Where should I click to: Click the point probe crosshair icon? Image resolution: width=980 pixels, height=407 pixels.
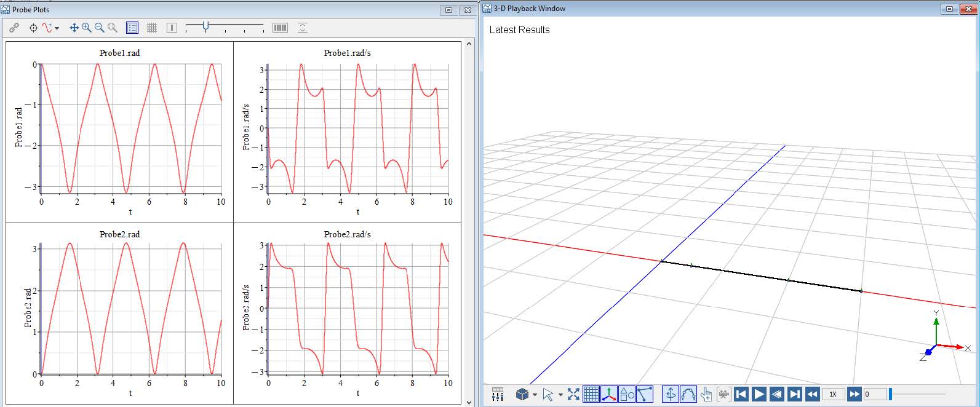click(33, 28)
